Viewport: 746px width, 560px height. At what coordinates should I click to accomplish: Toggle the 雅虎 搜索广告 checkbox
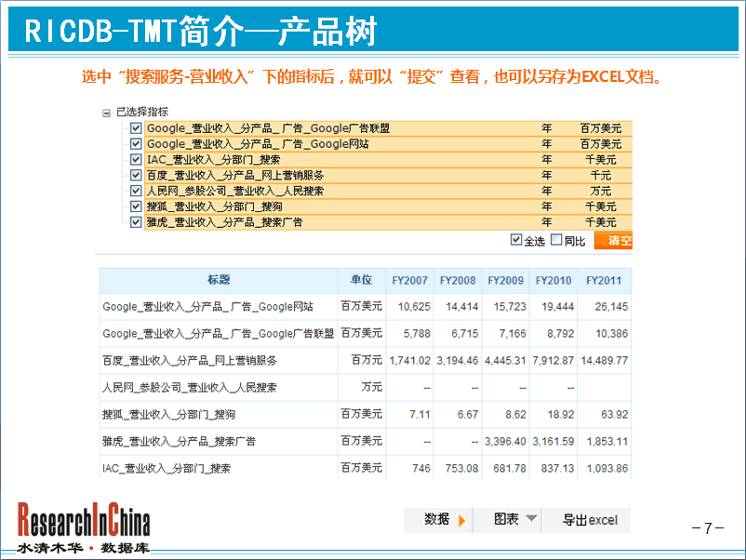(x=137, y=222)
